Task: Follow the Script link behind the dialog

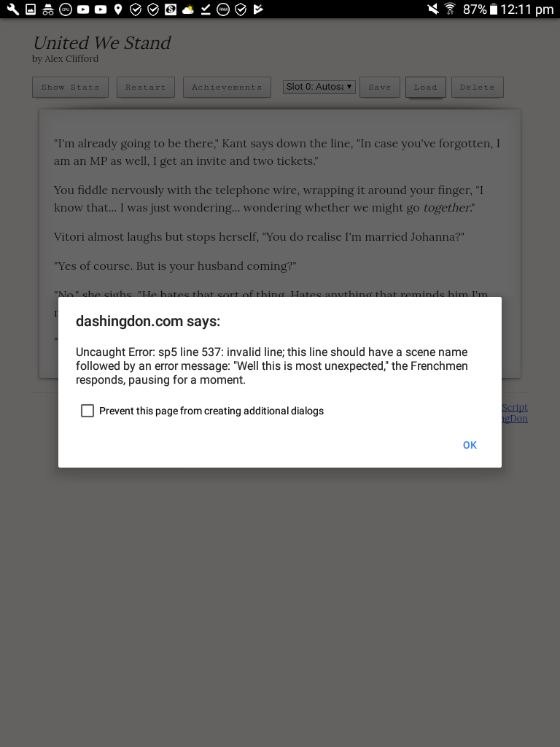Action: (x=515, y=407)
